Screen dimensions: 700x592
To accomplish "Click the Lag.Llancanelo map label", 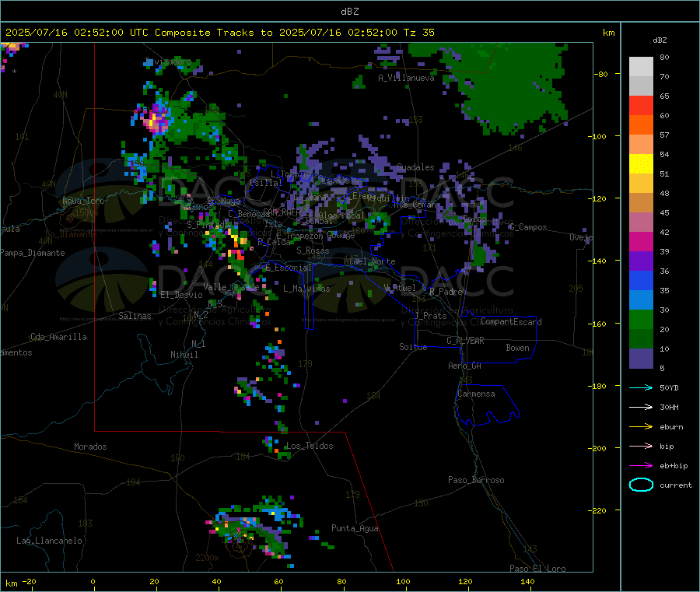I will click(49, 541).
